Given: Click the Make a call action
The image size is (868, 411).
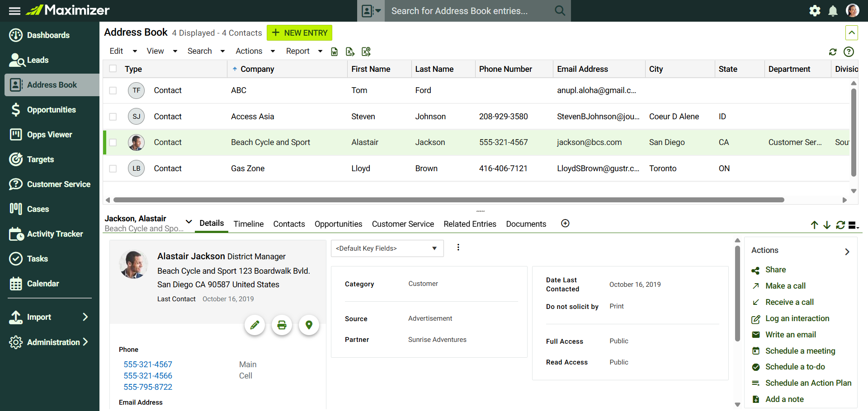Looking at the screenshot, I should point(785,286).
